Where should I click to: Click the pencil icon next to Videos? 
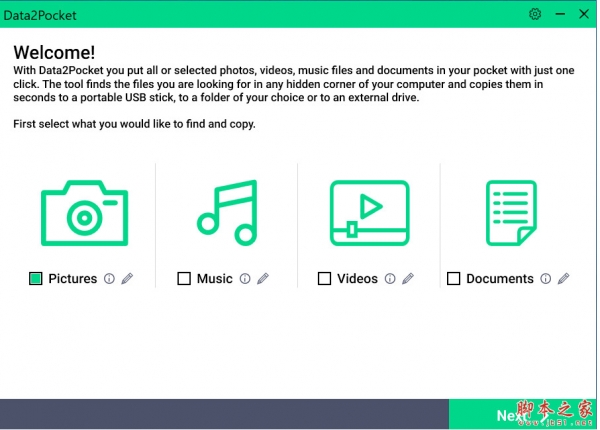(407, 279)
